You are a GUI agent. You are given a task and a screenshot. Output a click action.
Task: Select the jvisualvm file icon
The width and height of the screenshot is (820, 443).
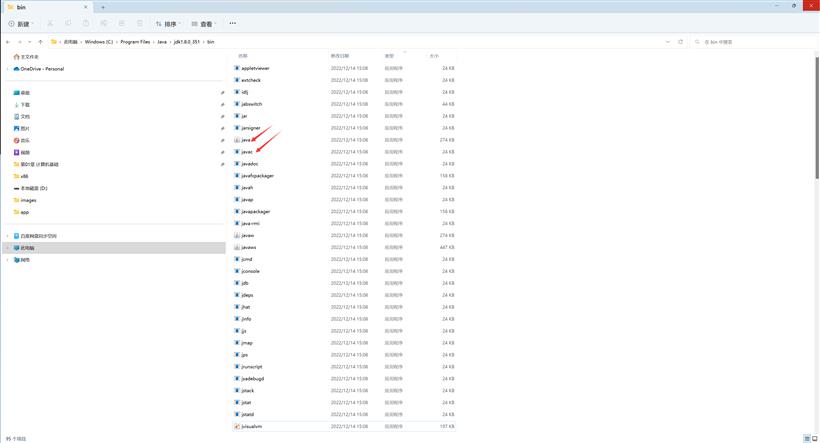[237, 427]
